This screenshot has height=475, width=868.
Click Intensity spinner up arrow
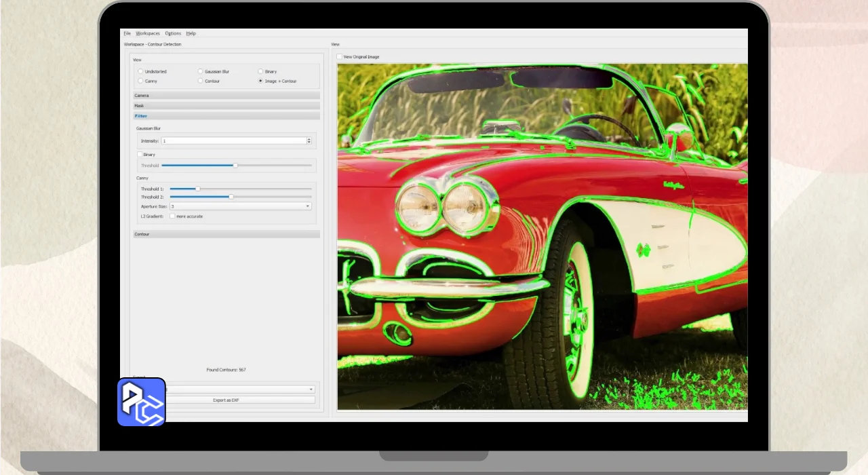309,139
